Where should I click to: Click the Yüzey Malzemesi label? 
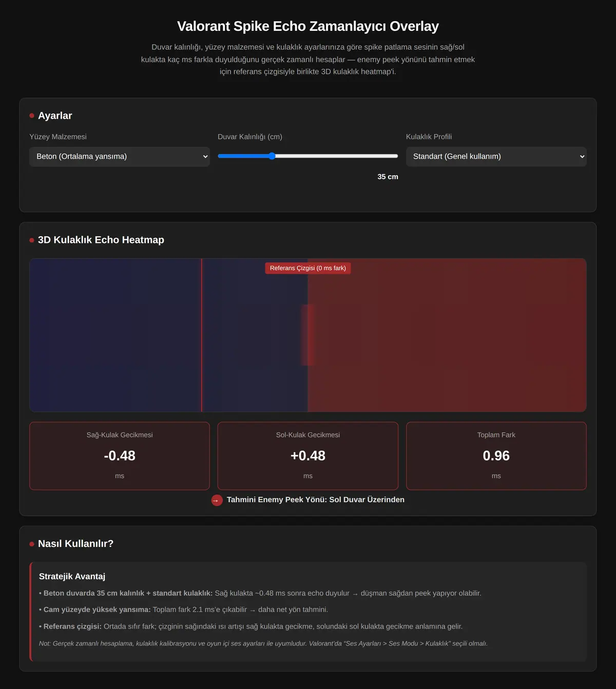(58, 137)
